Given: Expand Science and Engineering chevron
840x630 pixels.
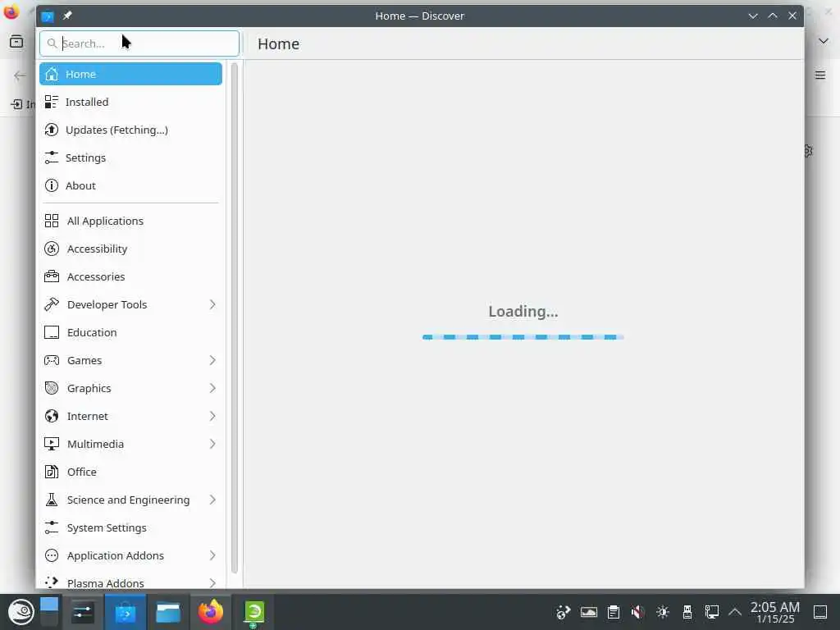Looking at the screenshot, I should 212,500.
